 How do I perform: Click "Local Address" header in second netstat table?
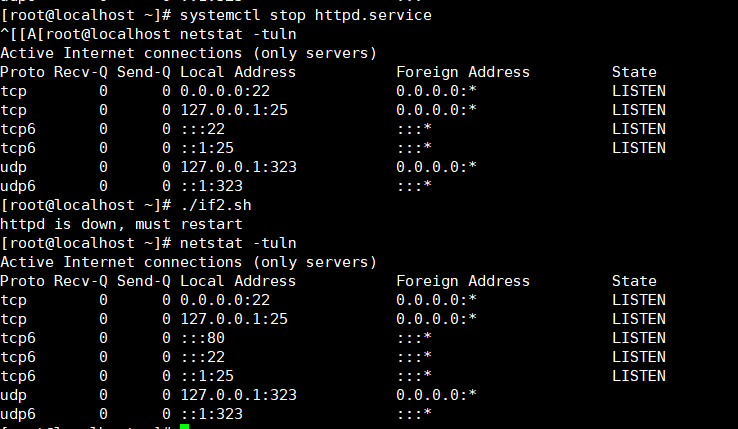(x=238, y=281)
